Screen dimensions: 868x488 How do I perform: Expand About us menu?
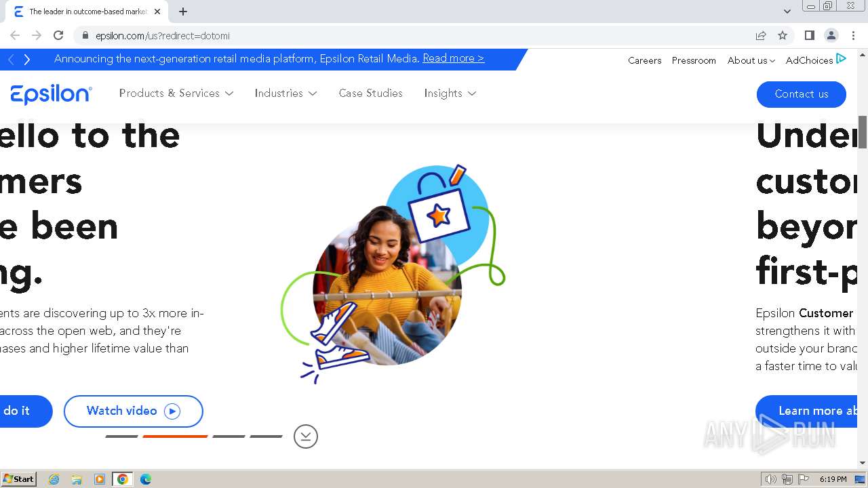751,60
